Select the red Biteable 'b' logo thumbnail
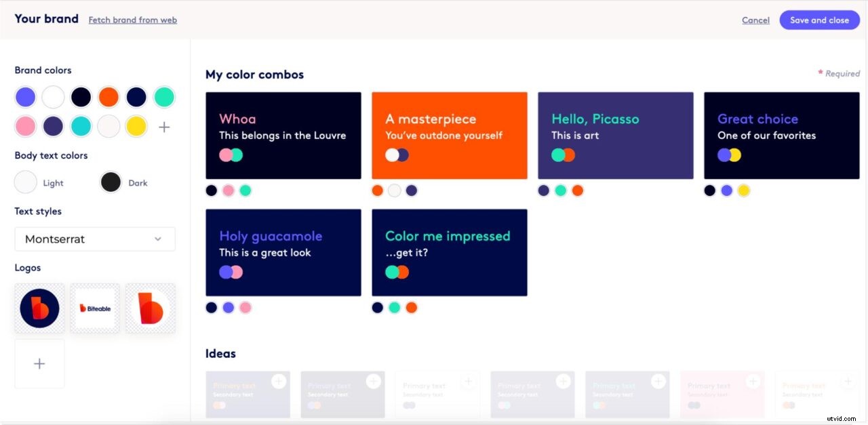The width and height of the screenshot is (868, 425). coord(39,308)
